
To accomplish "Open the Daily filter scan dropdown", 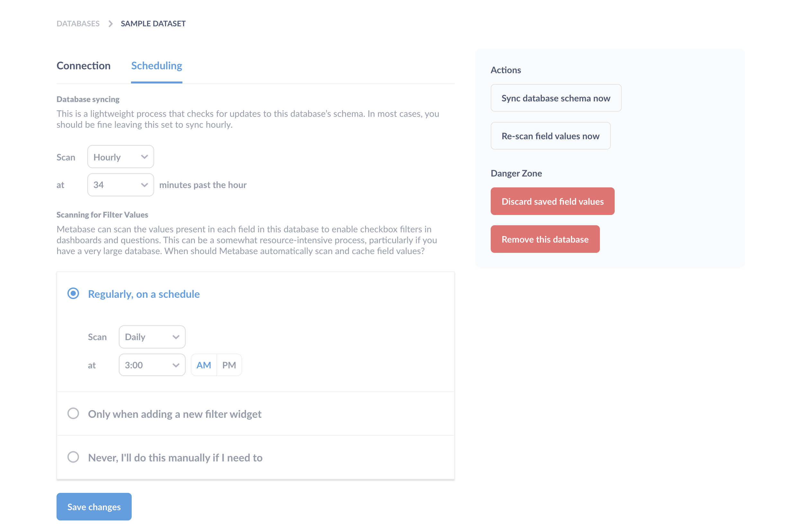I will point(152,337).
